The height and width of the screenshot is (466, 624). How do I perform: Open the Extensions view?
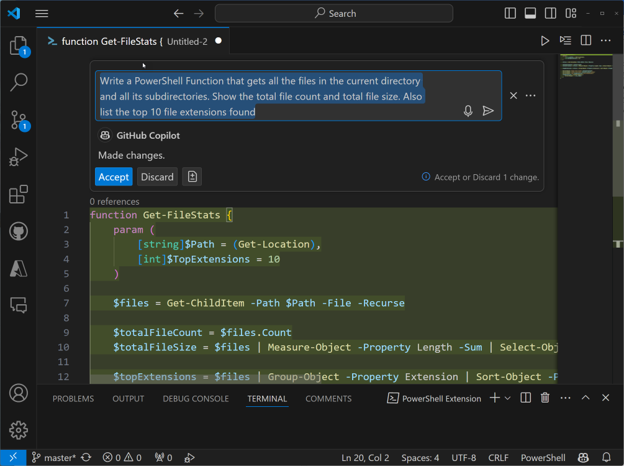point(18,194)
